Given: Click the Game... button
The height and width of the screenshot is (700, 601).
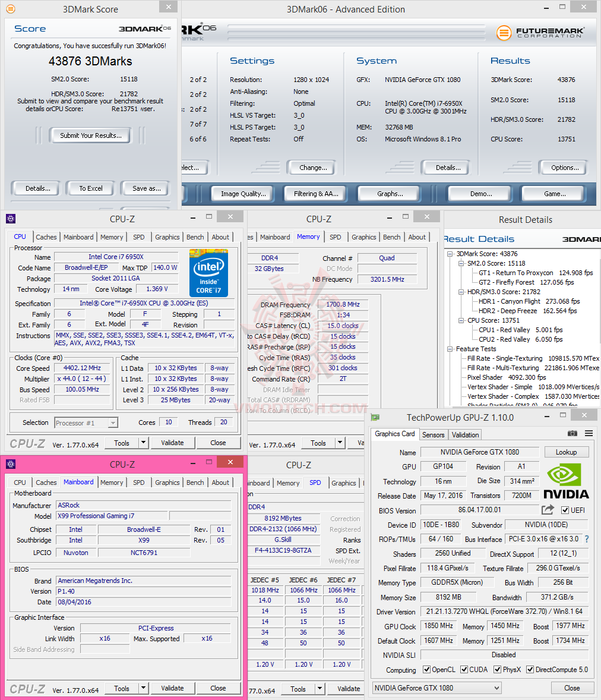Looking at the screenshot, I should point(555,194).
